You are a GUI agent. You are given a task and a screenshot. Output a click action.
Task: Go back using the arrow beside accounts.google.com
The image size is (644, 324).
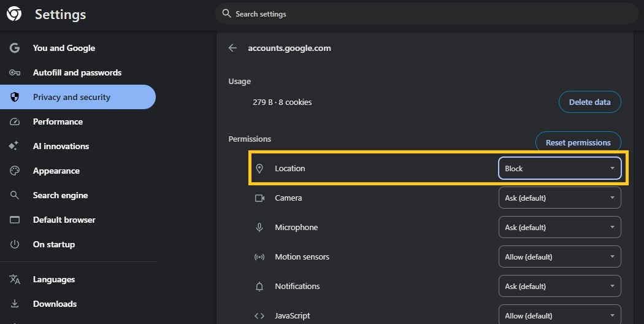point(233,48)
